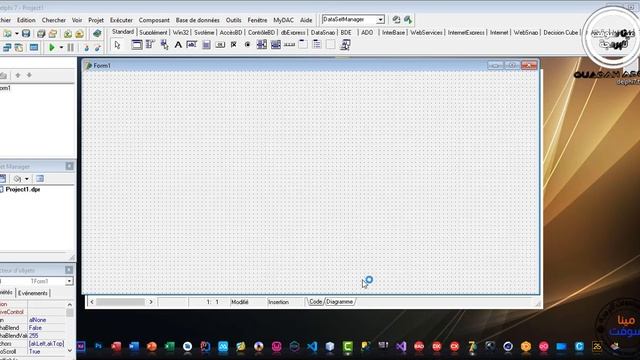The image size is (640, 360).
Task: Pick the Frames component in Standard palette
Action: pos(136,45)
